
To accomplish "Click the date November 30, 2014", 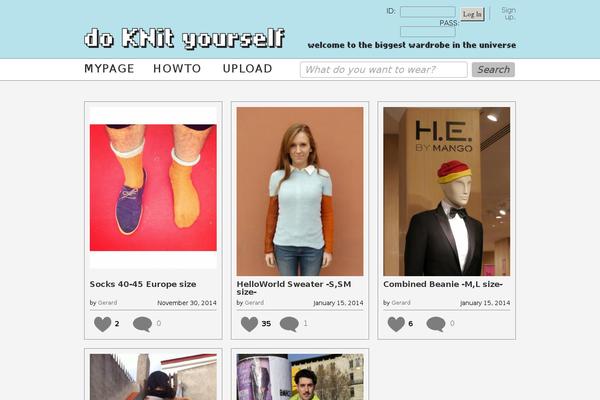I will 187,303.
